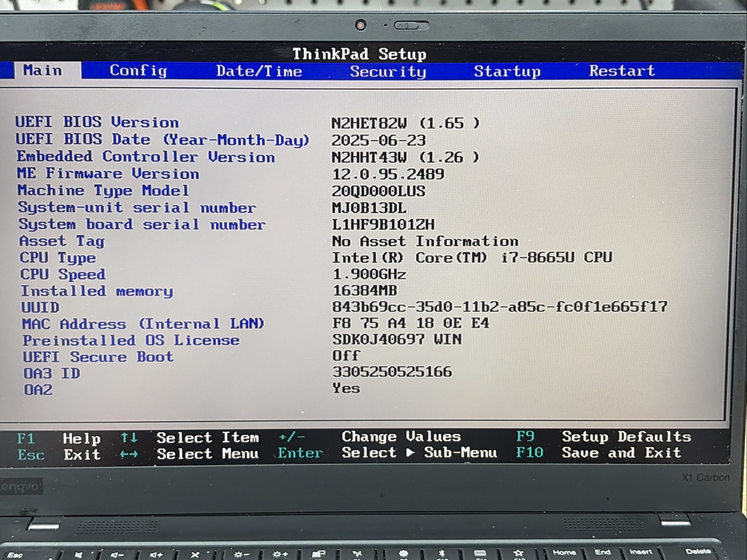Click the up/down arrows icon for Select Item
747x560 pixels.
(x=129, y=438)
